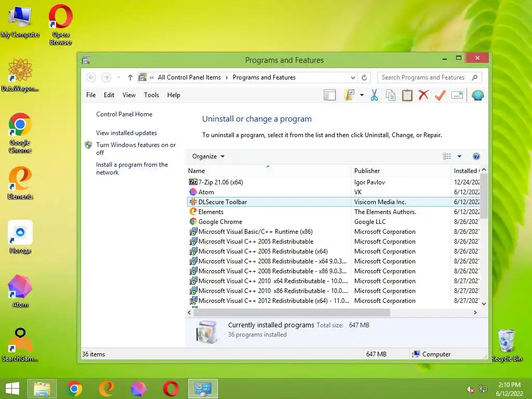
Task: Click the Paste clipboard toolbar icon
Action: [407, 96]
